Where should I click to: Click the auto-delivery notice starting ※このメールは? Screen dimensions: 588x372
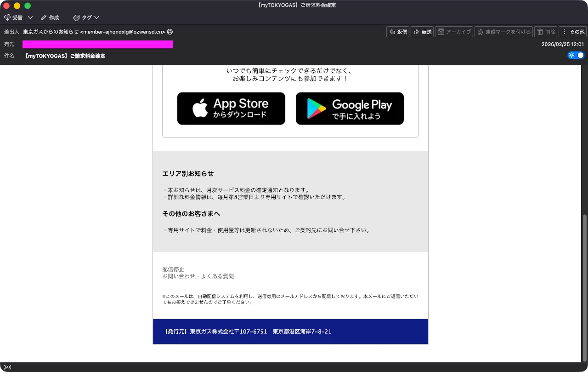[x=290, y=299]
